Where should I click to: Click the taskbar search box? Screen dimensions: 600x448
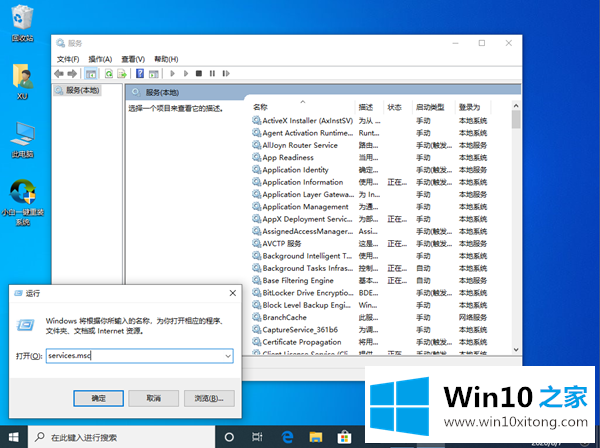pos(121,437)
